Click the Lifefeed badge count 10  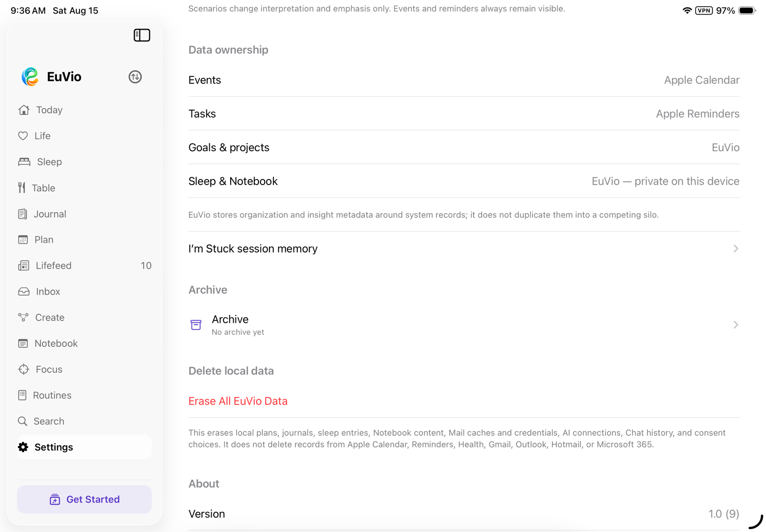tap(146, 266)
